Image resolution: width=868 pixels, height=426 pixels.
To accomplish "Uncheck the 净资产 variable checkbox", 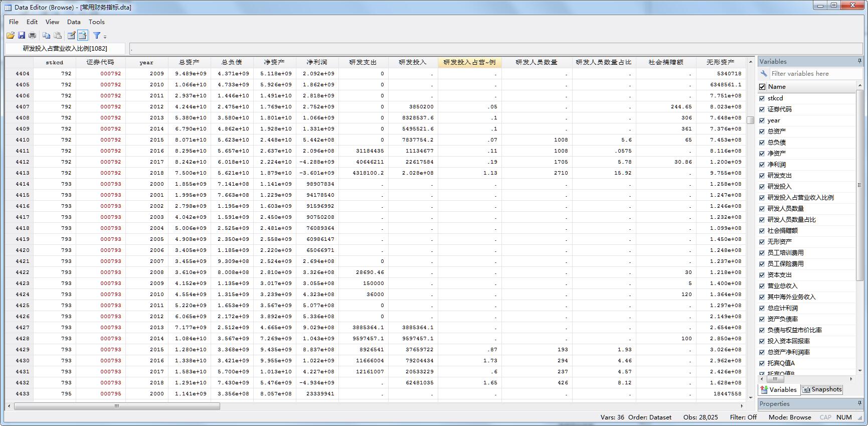I will 762,154.
